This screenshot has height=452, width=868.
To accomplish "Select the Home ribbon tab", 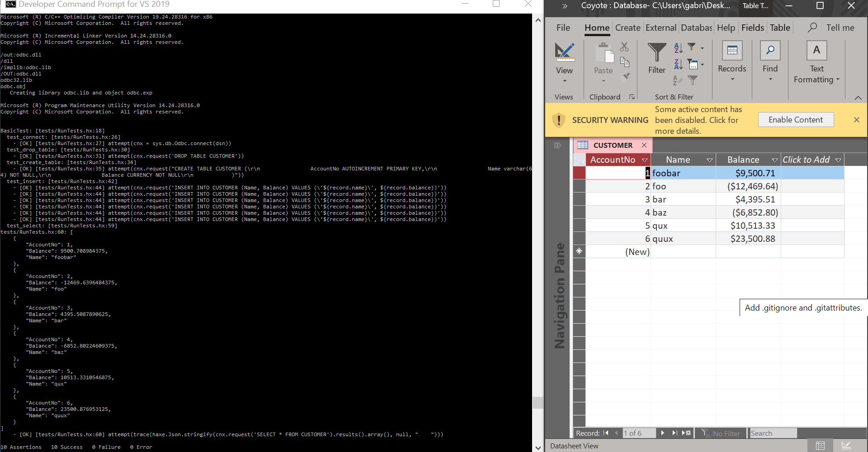I will (597, 28).
